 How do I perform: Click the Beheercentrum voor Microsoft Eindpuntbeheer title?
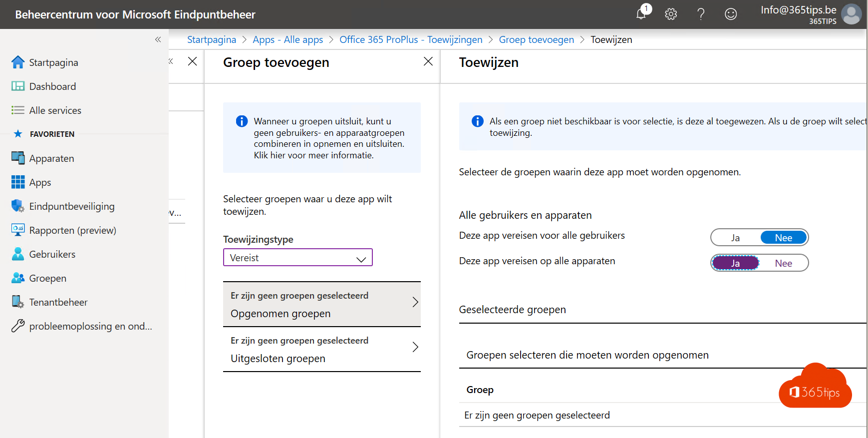[135, 14]
